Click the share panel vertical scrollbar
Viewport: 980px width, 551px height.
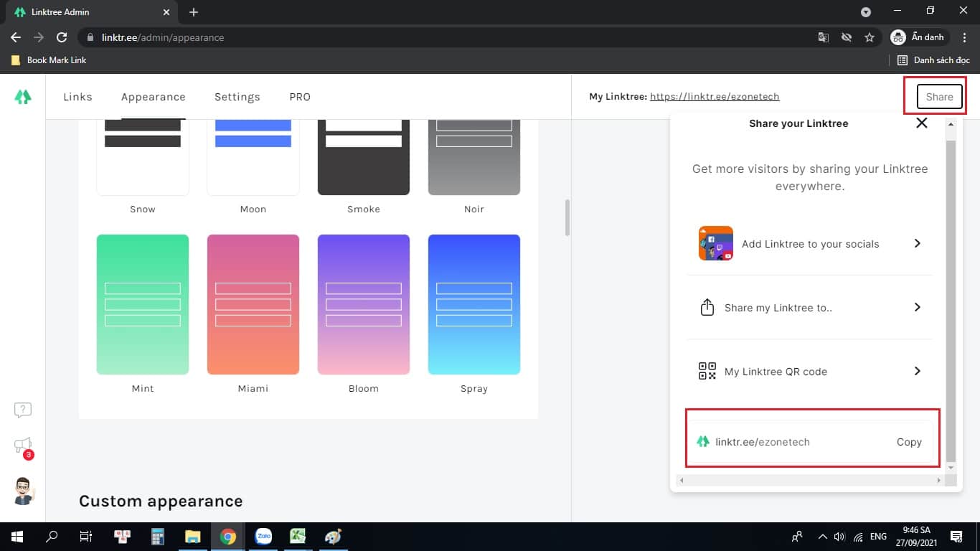click(x=951, y=301)
